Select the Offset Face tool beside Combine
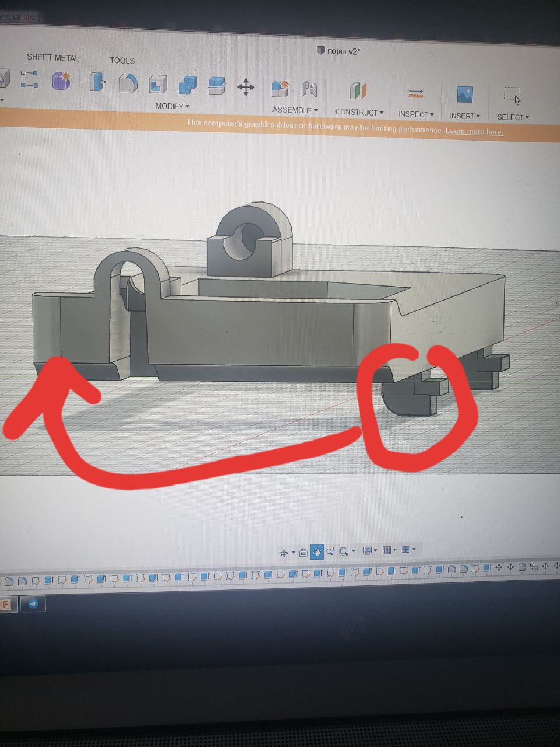The image size is (560, 747). pyautogui.click(x=216, y=86)
